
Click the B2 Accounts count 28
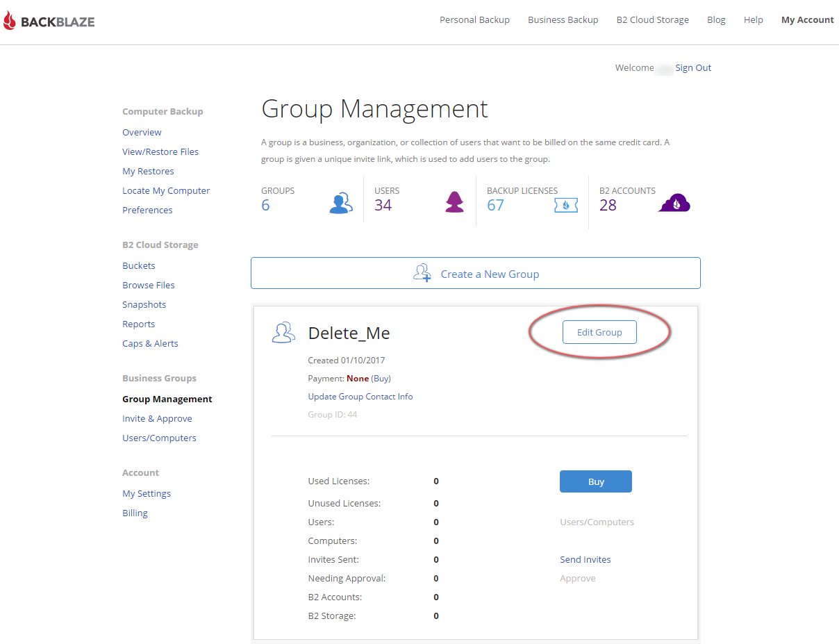pos(608,205)
